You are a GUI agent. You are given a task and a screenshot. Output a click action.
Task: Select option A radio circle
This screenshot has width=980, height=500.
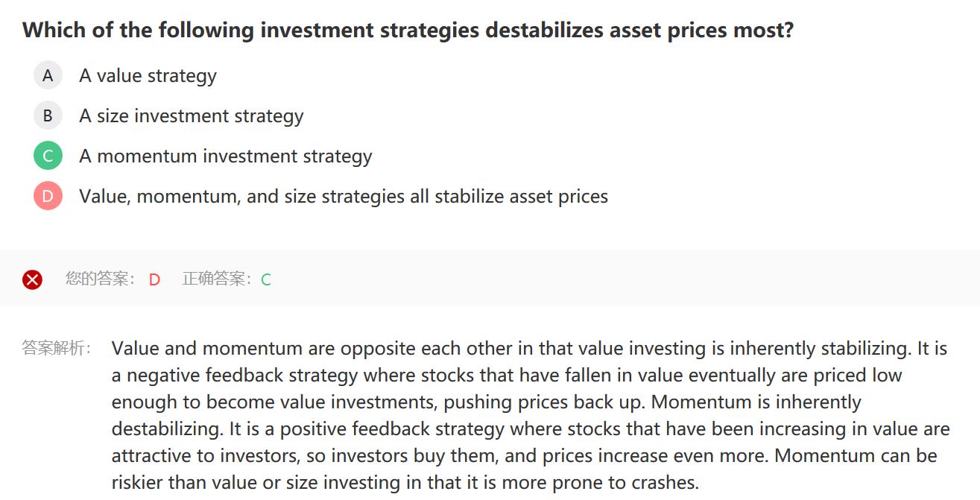pyautogui.click(x=48, y=75)
